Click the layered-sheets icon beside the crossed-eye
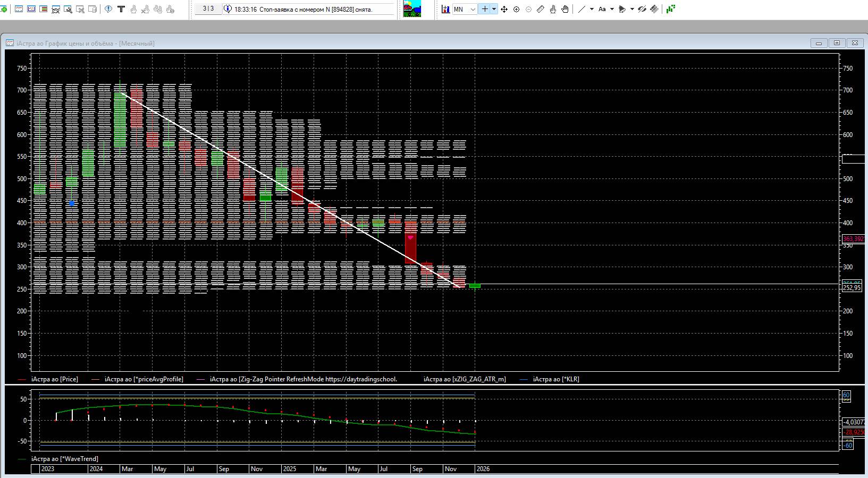 (x=654, y=9)
